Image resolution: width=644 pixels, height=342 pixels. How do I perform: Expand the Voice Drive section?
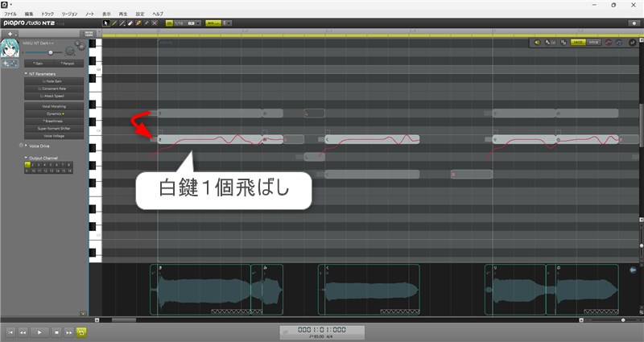tap(27, 146)
